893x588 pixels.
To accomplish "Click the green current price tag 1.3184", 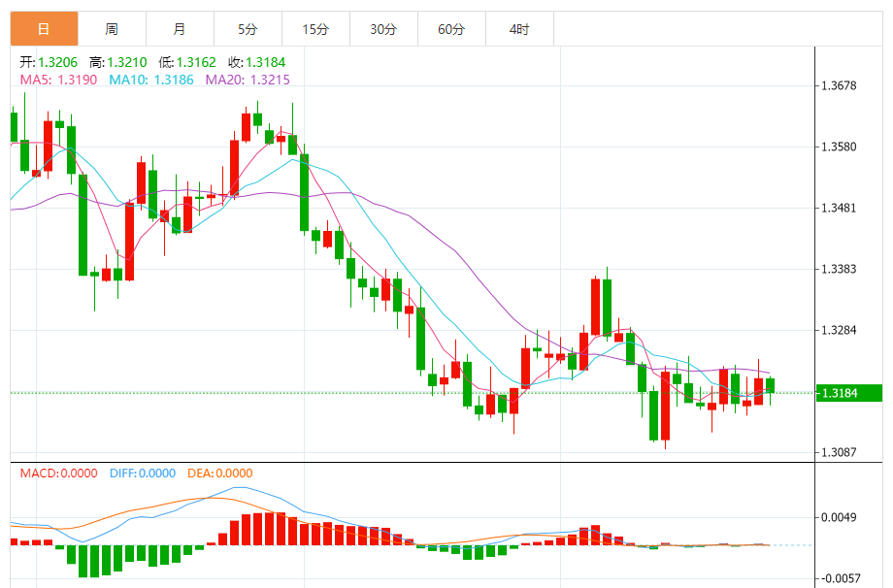I will point(849,393).
